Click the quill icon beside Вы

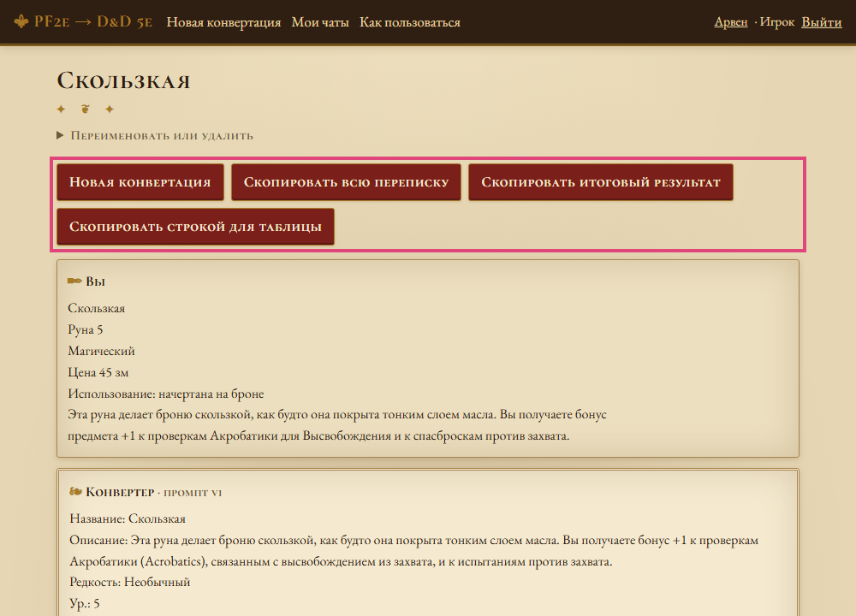[x=74, y=281]
